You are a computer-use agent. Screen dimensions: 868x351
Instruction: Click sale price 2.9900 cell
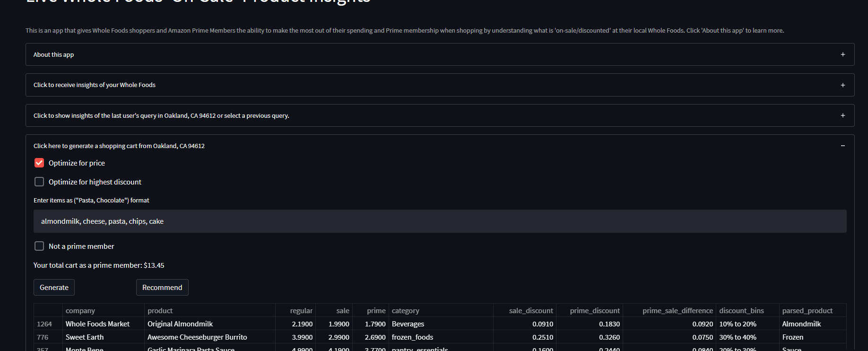[334, 337]
